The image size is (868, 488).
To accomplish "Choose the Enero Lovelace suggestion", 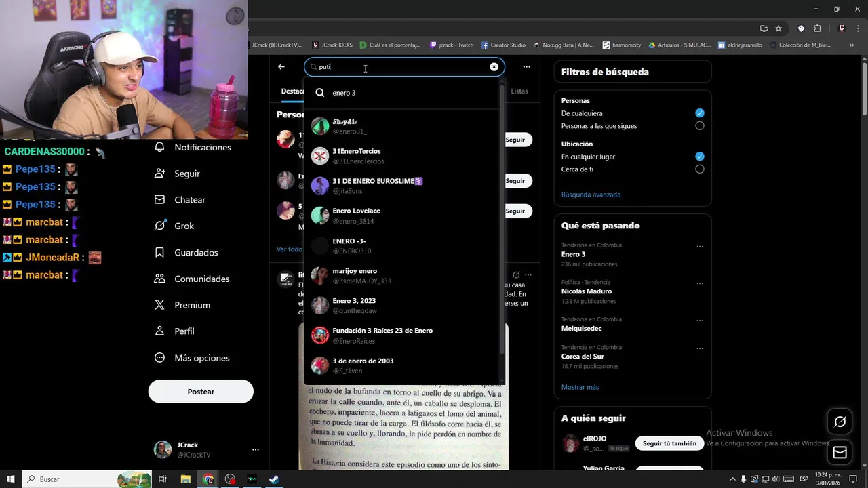I will tap(401, 216).
